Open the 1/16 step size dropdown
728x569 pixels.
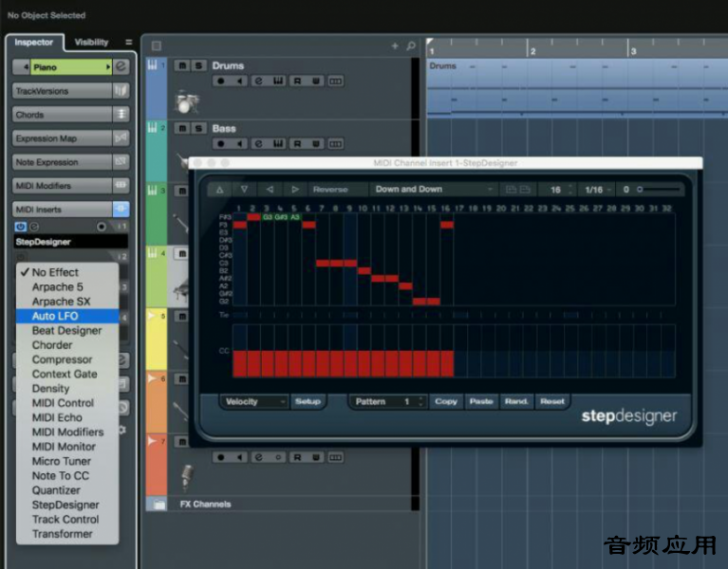(x=598, y=190)
